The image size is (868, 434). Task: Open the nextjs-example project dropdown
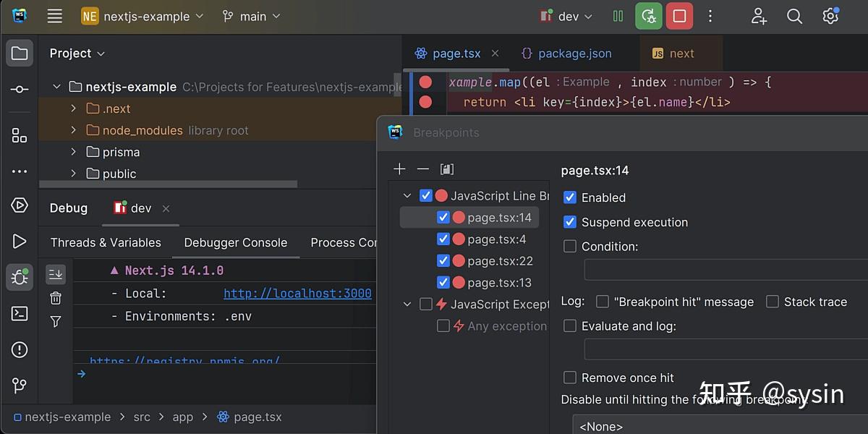pyautogui.click(x=142, y=16)
